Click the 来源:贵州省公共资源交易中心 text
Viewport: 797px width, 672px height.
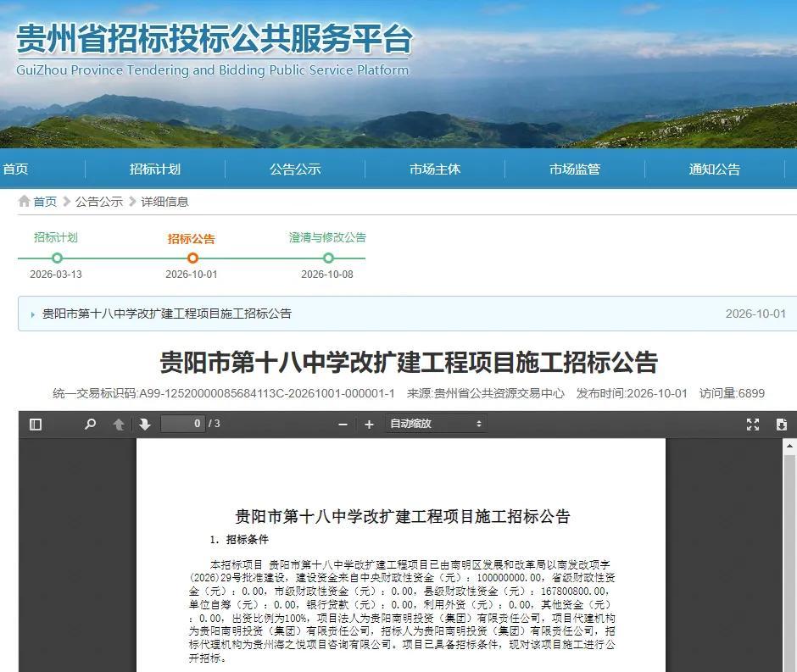486,393
